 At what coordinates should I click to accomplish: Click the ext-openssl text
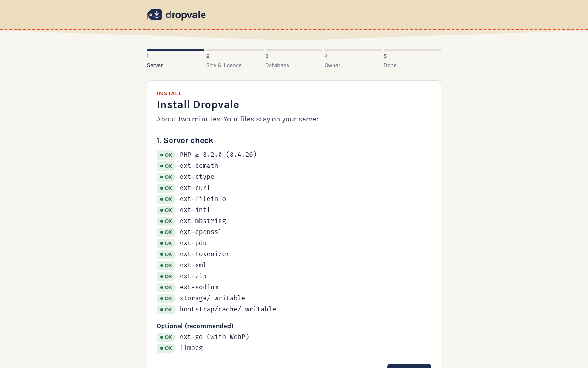(201, 232)
